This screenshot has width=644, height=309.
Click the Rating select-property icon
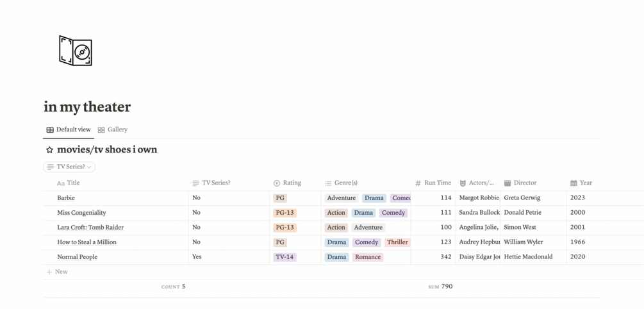(276, 183)
